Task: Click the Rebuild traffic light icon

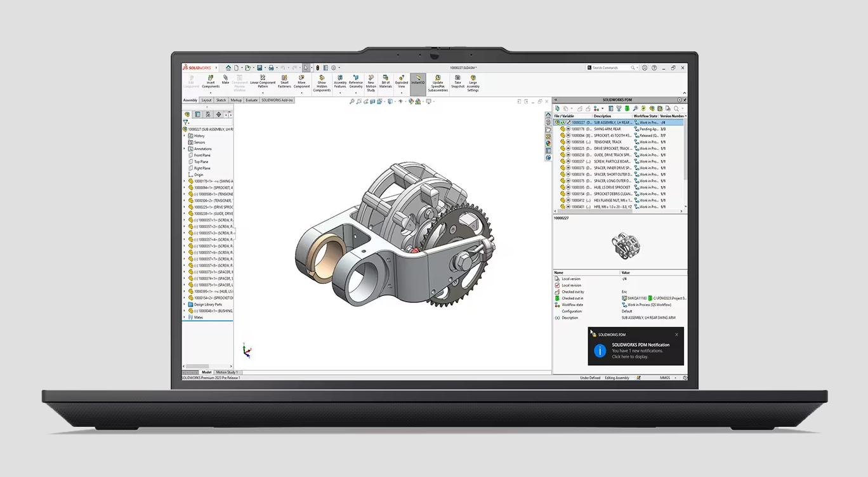Action: coord(317,67)
